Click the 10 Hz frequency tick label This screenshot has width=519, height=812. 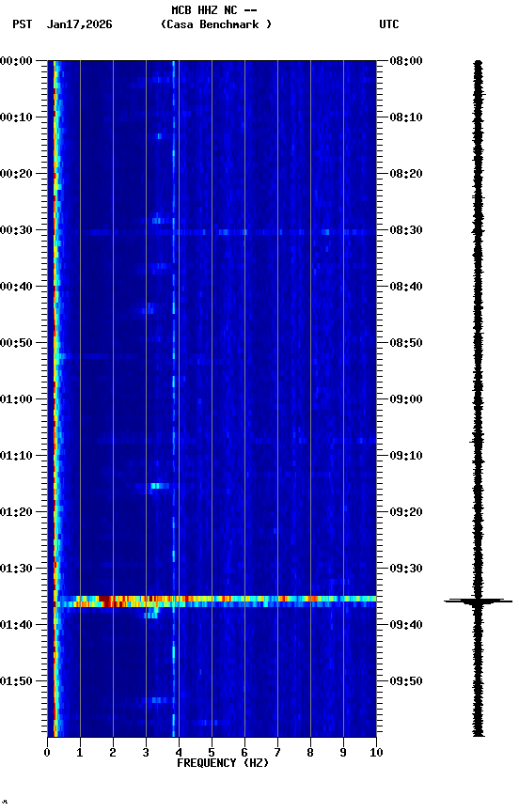pos(376,753)
